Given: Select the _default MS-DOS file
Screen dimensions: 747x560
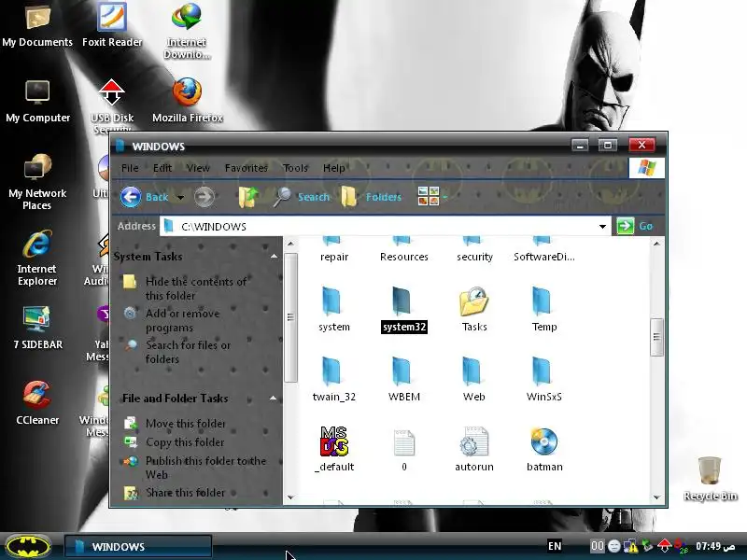Looking at the screenshot, I should pyautogui.click(x=334, y=449).
